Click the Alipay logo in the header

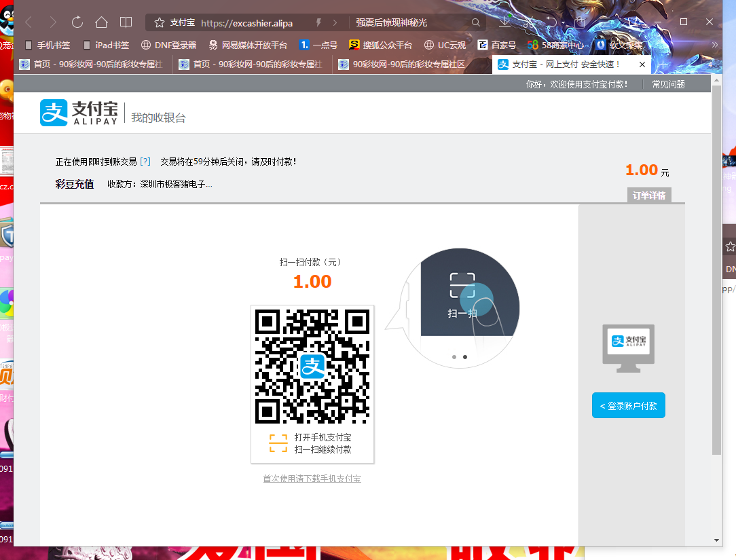[79, 113]
